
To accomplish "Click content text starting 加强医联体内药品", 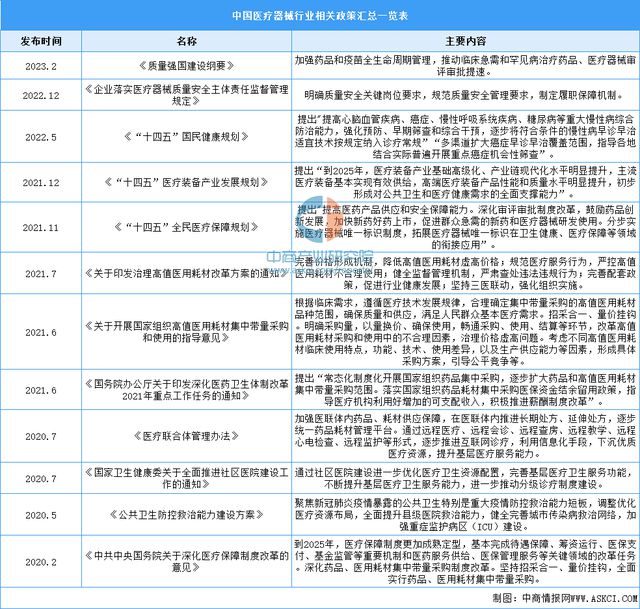I will 465,436.
